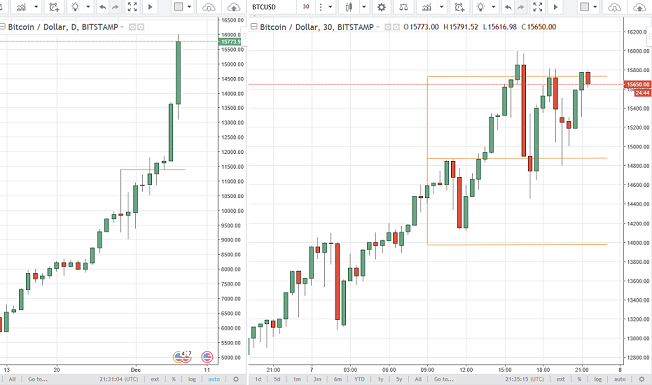Image resolution: width=652 pixels, height=385 pixels.
Task: Create alert icon on right 30-minute chart toolbar
Action: (x=459, y=7)
